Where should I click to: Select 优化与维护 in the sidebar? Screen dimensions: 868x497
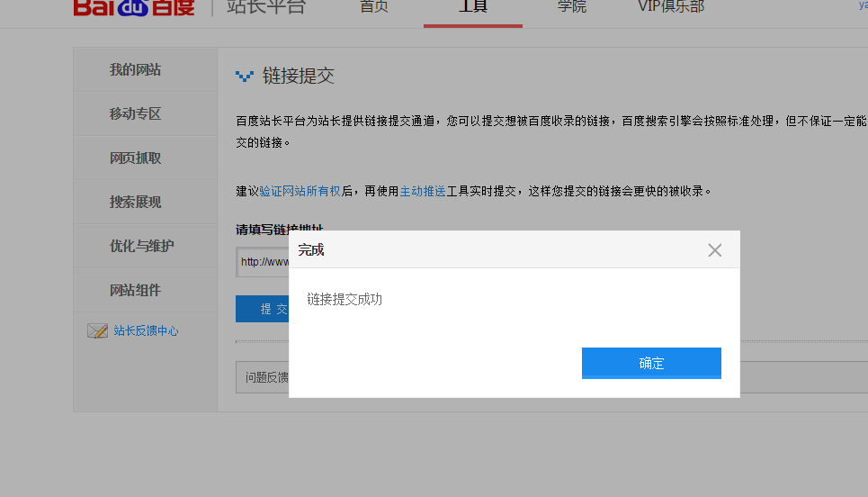(141, 247)
